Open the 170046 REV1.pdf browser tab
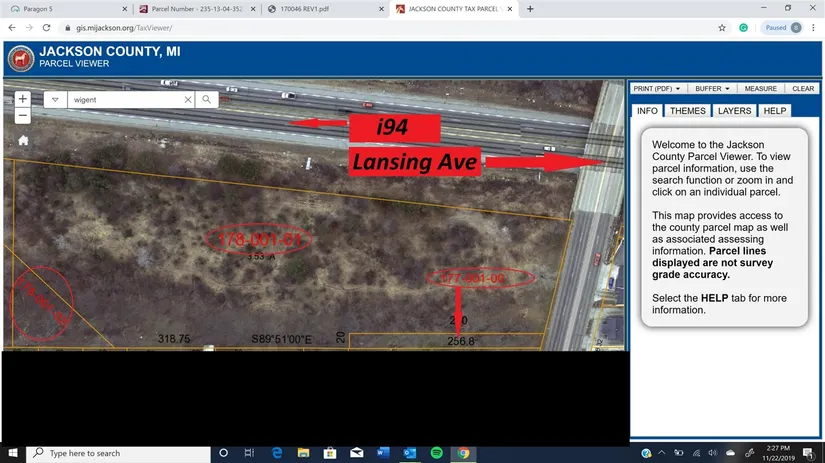825x463 pixels. [x=324, y=9]
